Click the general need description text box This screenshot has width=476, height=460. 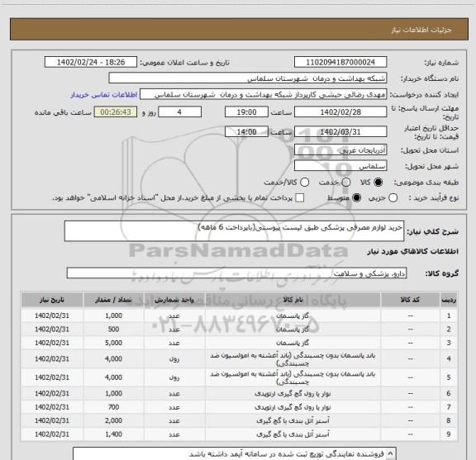point(234,231)
